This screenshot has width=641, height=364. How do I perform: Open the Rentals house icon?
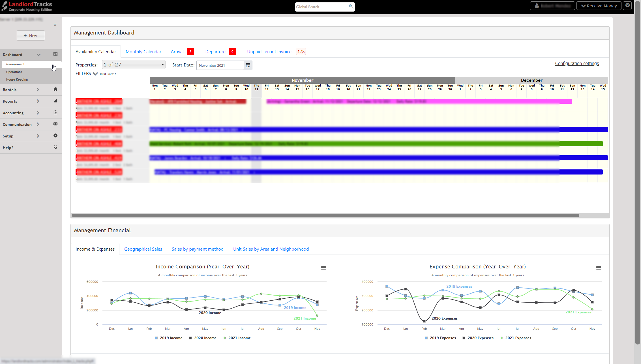55,89
